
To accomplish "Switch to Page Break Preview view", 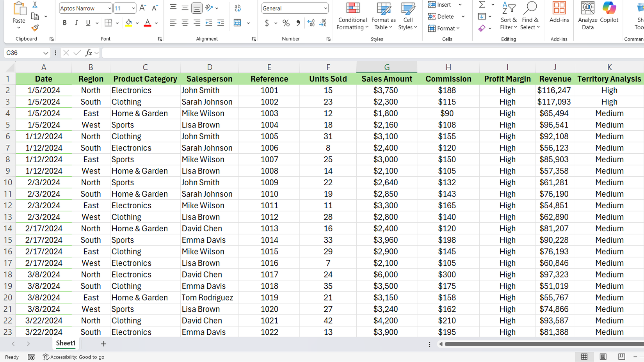I will coord(621,357).
